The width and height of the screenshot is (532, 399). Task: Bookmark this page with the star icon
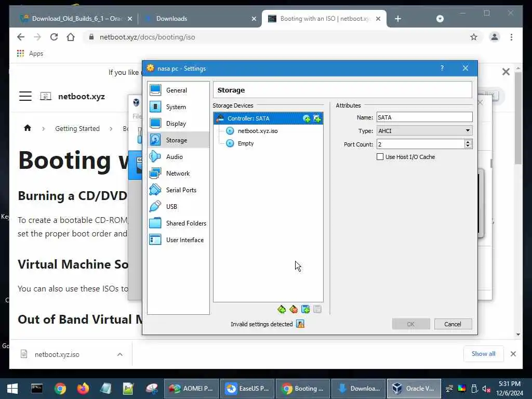point(474,37)
